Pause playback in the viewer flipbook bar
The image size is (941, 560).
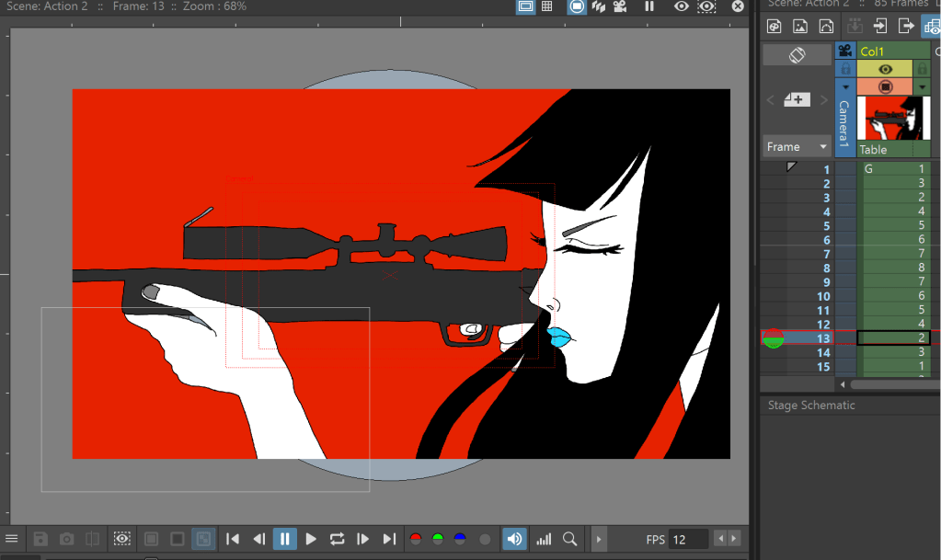pos(285,539)
